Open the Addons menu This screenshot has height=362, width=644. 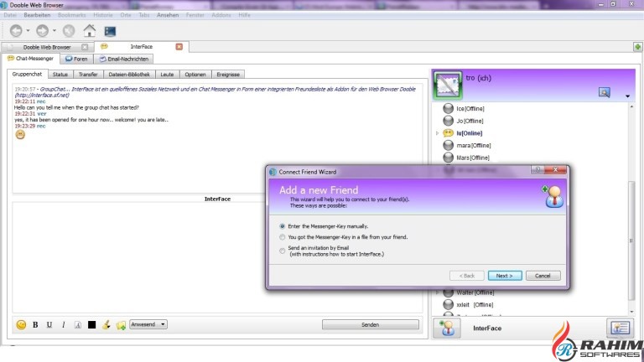[x=221, y=15]
